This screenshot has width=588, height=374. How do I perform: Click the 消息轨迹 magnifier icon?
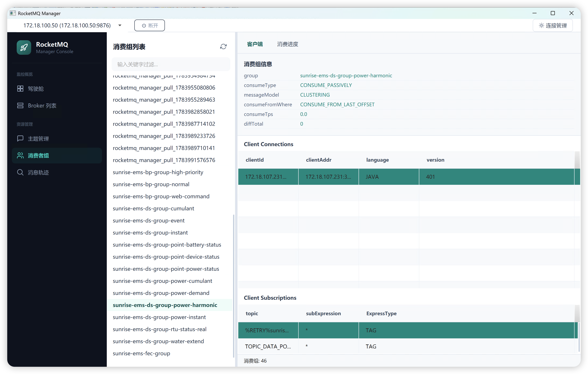[x=20, y=172]
